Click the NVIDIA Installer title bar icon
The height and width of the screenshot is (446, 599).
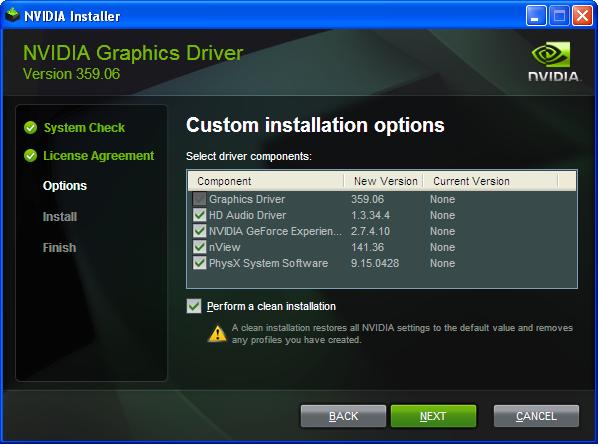[x=12, y=15]
